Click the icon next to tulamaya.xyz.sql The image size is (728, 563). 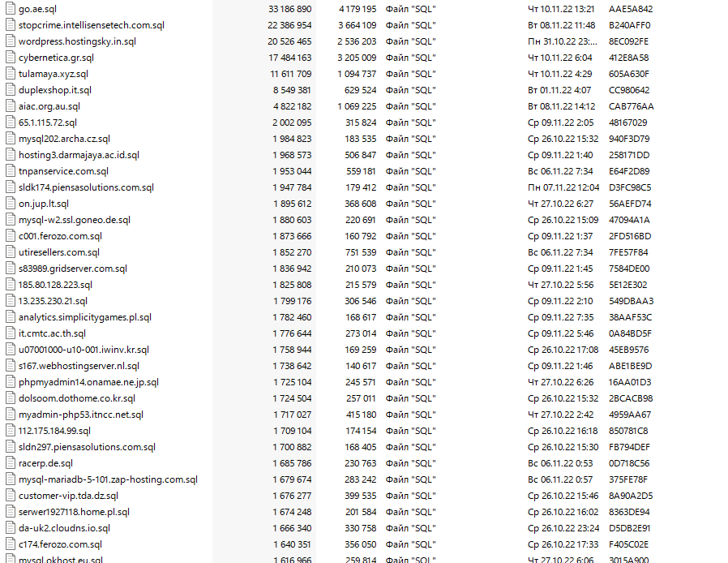pyautogui.click(x=11, y=74)
